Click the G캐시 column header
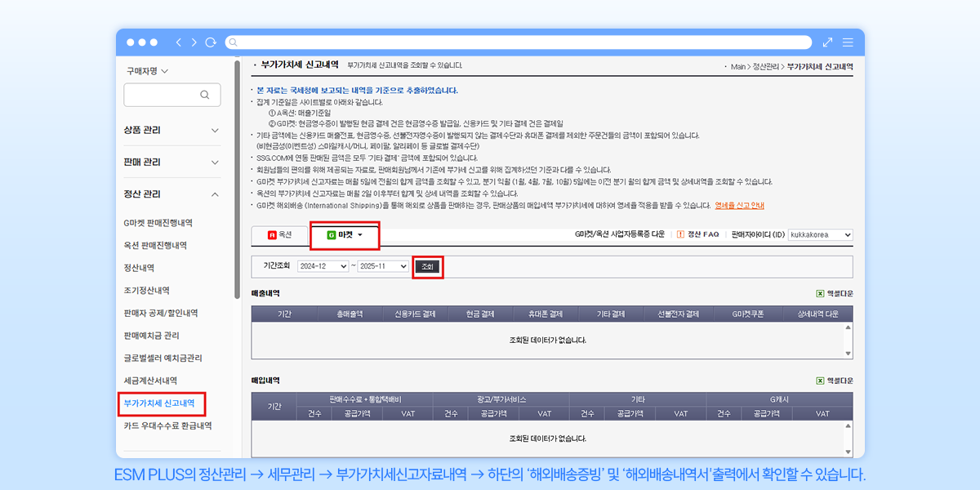This screenshot has height=490, width=980. (x=779, y=399)
